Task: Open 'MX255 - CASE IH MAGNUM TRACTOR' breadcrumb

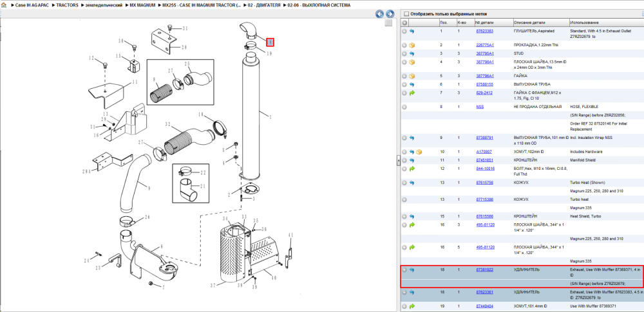Action: point(202,5)
